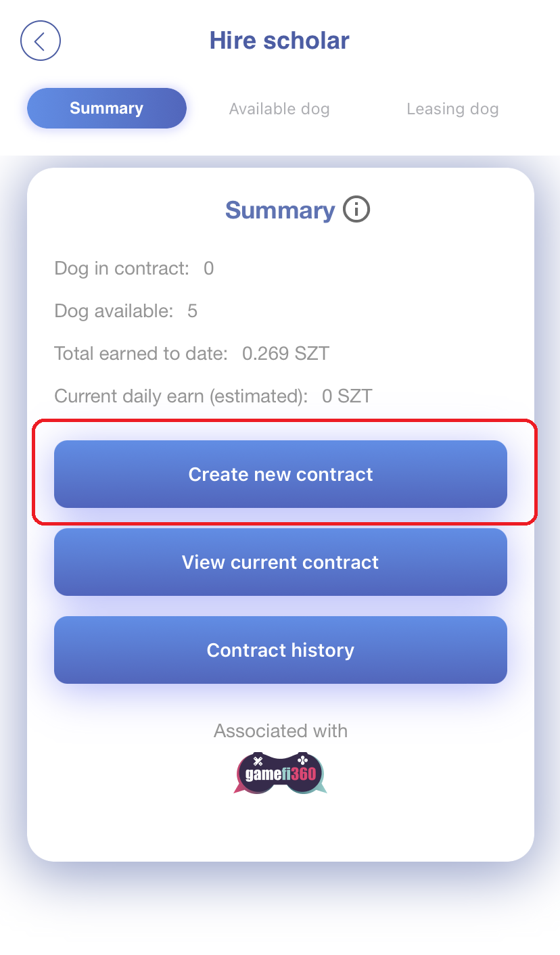Open View current contract
Image resolution: width=560 pixels, height=955 pixels.
[280, 562]
